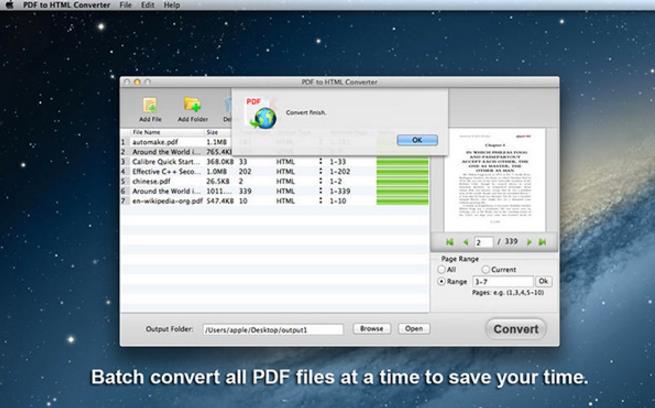Click the File Name column header

(x=146, y=132)
